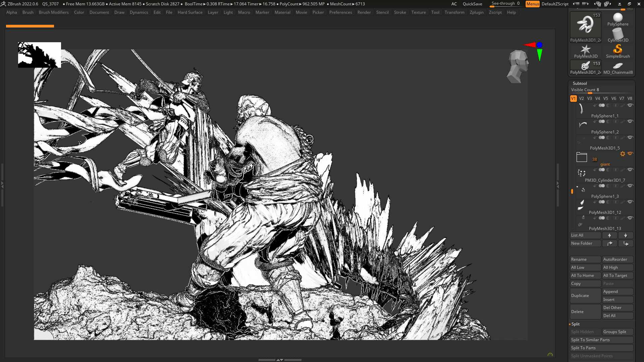Viewport: 644px width, 362px height.
Task: Select the Cylinder3D tool
Action: (618, 35)
